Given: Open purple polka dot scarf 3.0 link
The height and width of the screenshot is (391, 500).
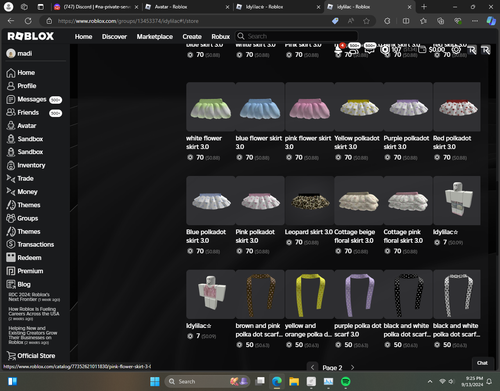Looking at the screenshot, I should click(358, 330).
